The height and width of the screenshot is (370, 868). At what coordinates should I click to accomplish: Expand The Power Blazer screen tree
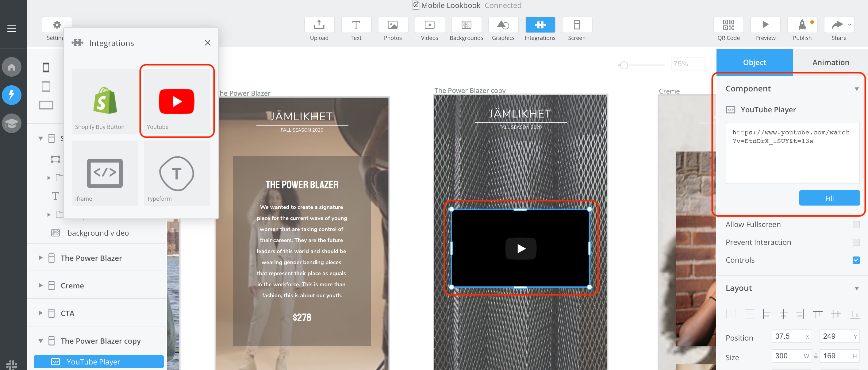tap(40, 258)
